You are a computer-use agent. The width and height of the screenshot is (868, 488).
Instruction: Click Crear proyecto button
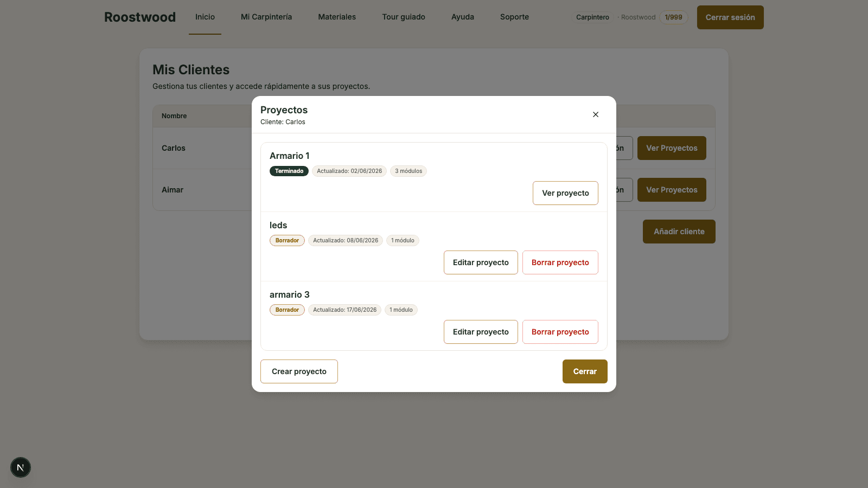coord(299,371)
